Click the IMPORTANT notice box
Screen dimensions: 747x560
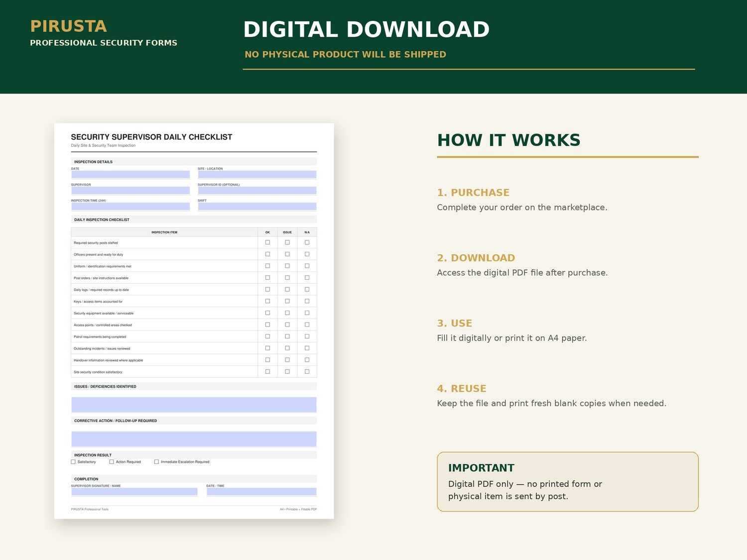pos(568,481)
